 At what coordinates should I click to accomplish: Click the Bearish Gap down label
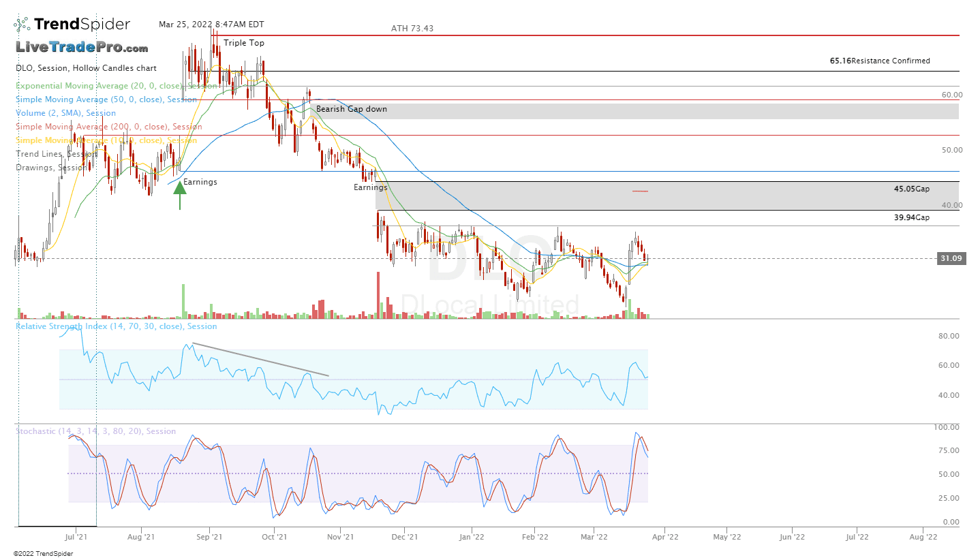352,109
